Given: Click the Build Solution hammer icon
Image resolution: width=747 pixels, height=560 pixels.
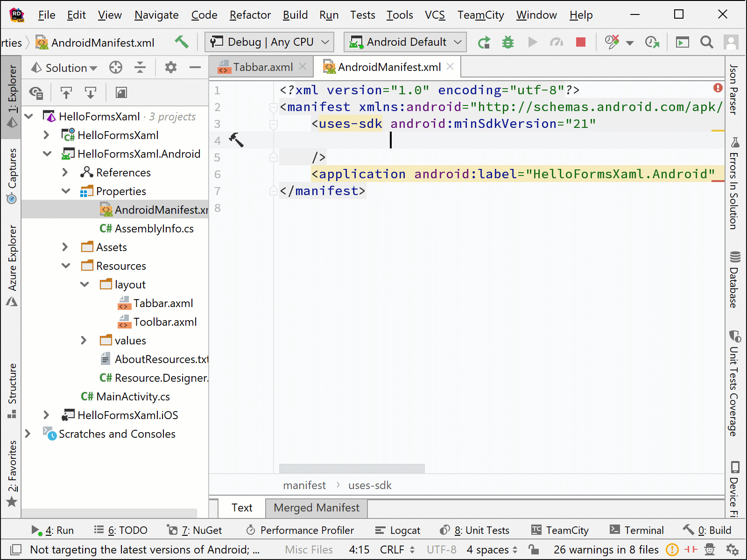Looking at the screenshot, I should coord(182,42).
